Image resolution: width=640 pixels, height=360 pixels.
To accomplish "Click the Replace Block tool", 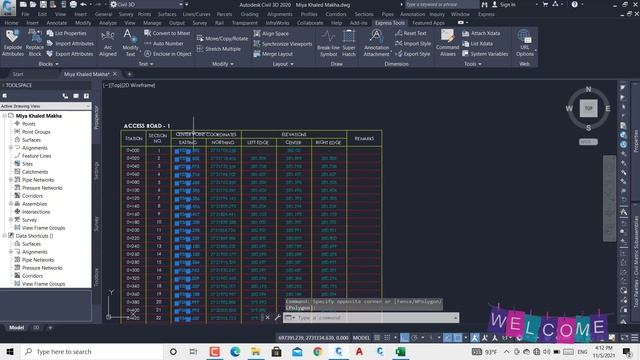I will coord(35,43).
